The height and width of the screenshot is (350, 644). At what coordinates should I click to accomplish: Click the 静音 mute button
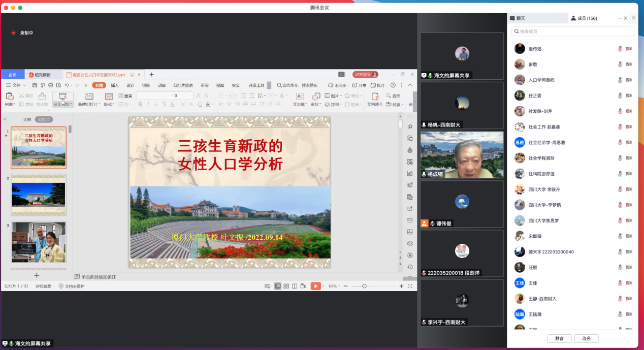pos(559,338)
